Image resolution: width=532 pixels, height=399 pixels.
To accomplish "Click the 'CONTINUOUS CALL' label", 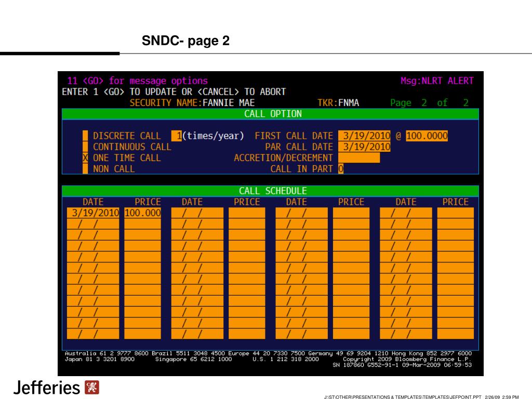I will click(x=132, y=147).
